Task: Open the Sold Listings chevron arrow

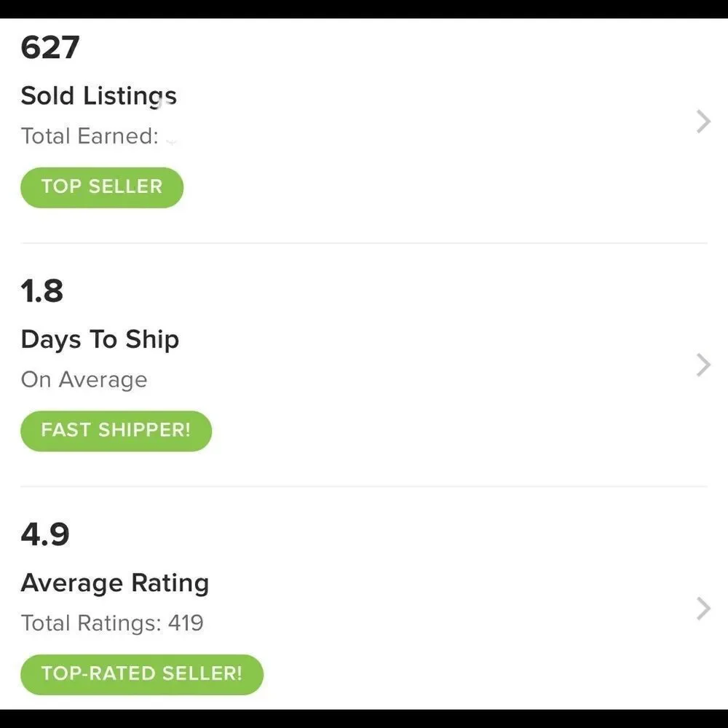Action: click(x=703, y=122)
